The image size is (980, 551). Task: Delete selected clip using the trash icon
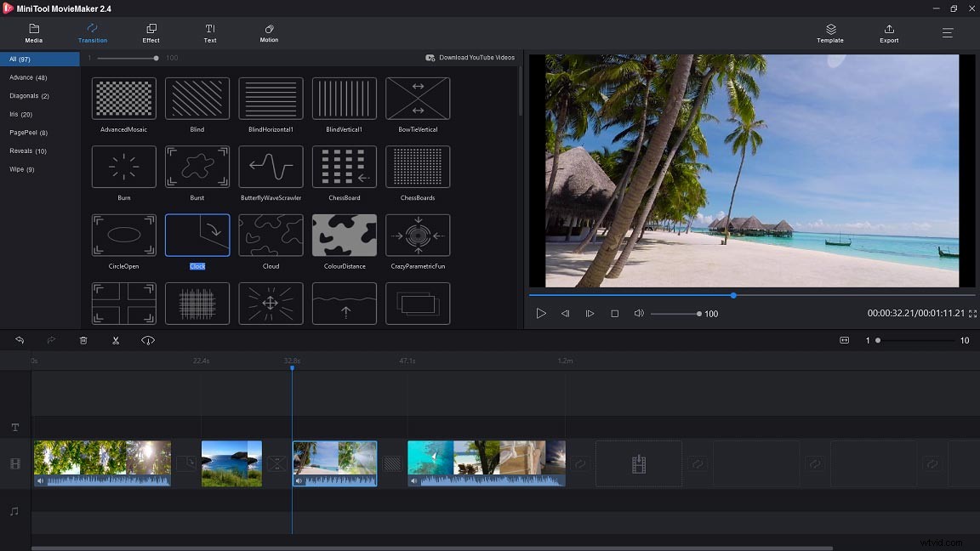click(x=83, y=339)
